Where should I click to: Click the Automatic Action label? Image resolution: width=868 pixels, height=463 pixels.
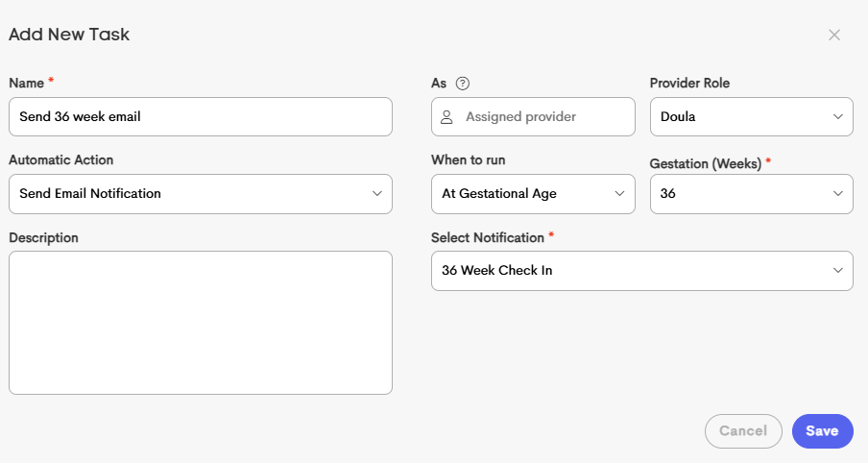click(x=60, y=160)
